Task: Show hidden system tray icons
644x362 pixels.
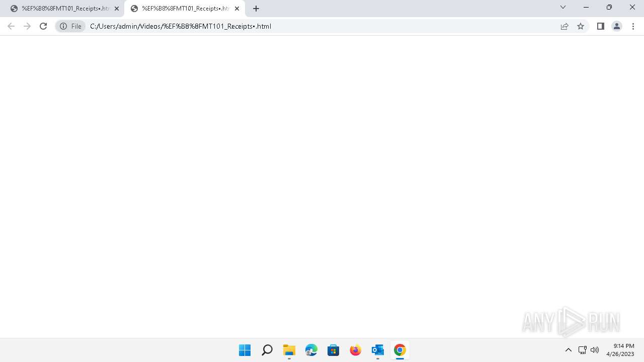Action: (569, 350)
